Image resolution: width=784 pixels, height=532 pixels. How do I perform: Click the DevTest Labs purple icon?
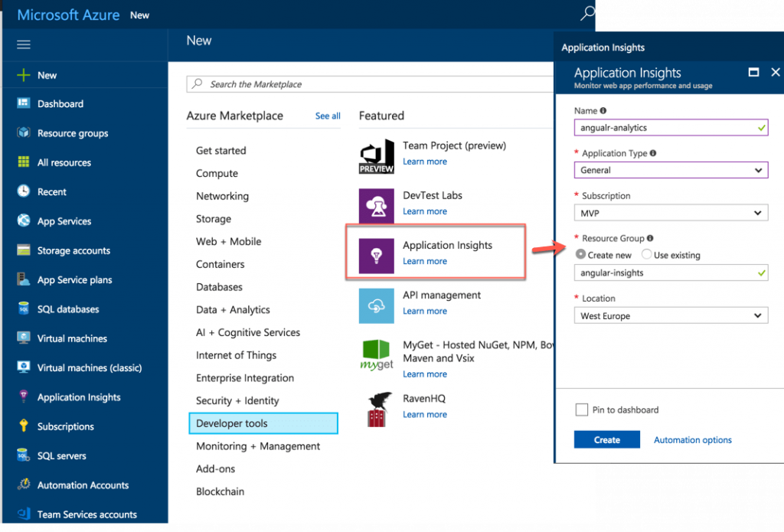click(377, 205)
